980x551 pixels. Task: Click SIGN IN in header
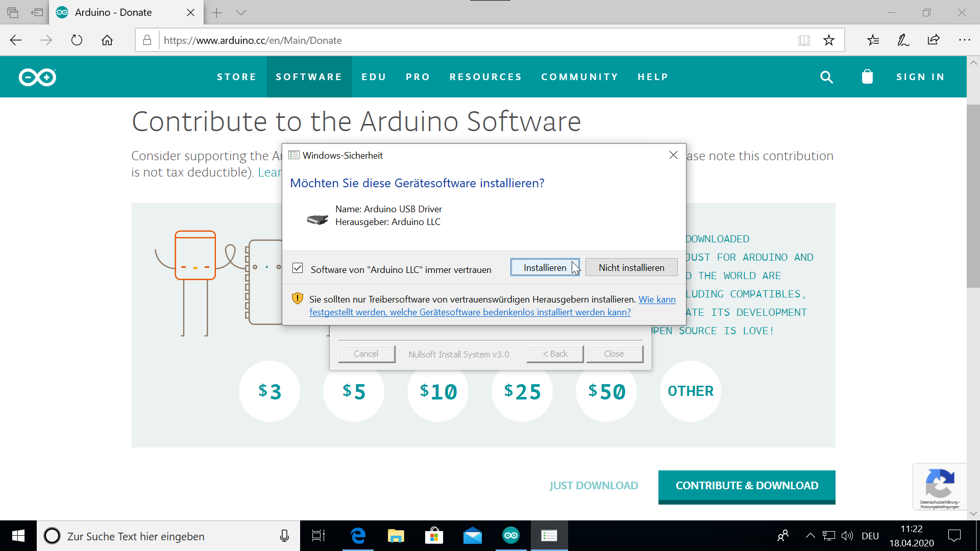click(921, 77)
